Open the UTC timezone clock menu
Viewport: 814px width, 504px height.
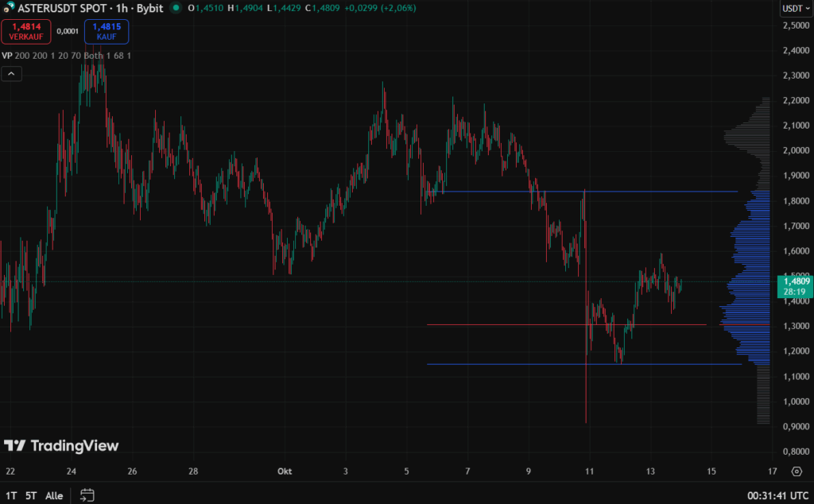(x=770, y=495)
